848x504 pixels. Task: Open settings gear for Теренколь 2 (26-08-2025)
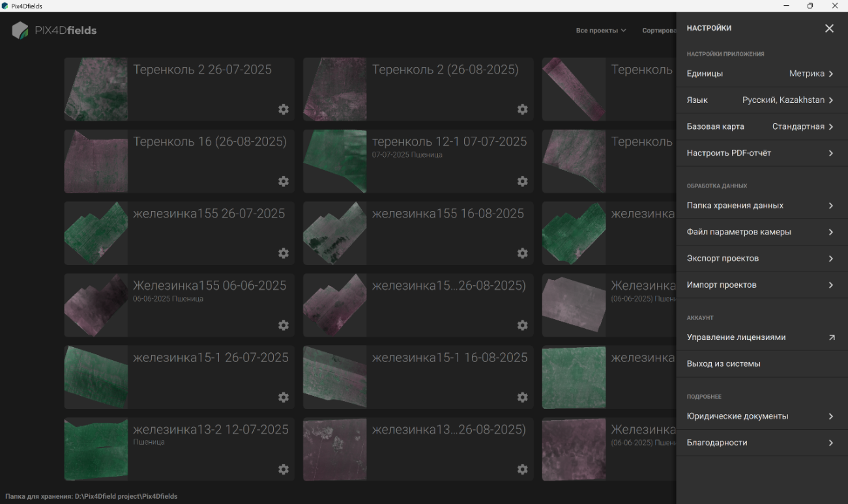tap(523, 109)
